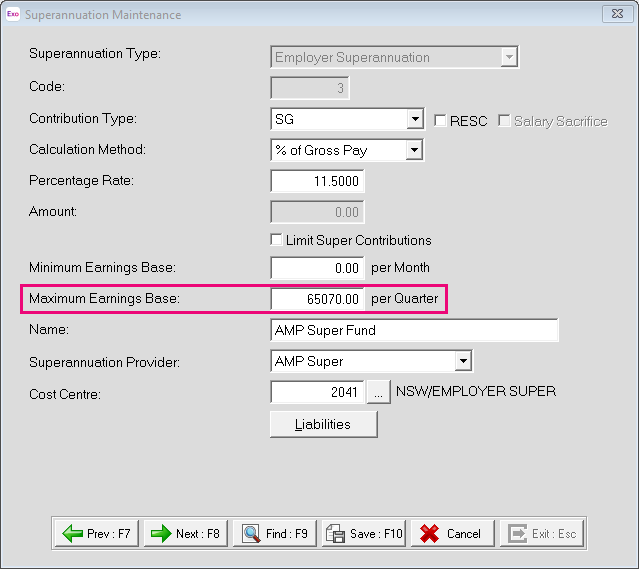Click the Exit : Esc button
The width and height of the screenshot is (639, 569).
coord(542,534)
